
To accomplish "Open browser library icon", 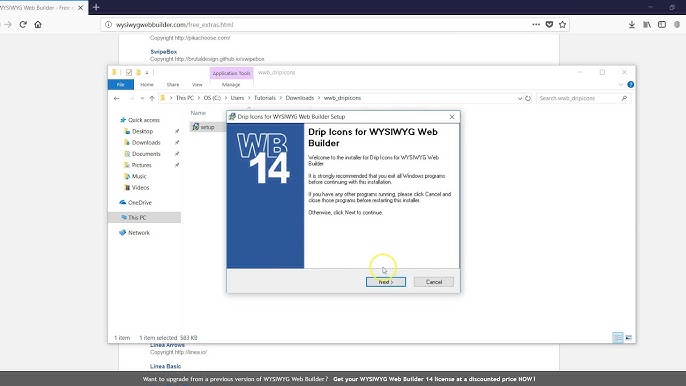I will pos(647,25).
